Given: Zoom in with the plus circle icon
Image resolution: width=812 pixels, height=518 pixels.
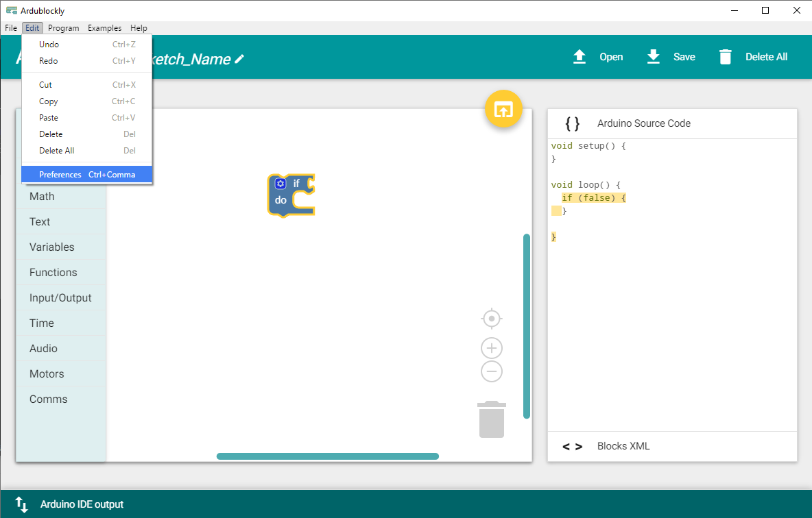Looking at the screenshot, I should click(492, 348).
